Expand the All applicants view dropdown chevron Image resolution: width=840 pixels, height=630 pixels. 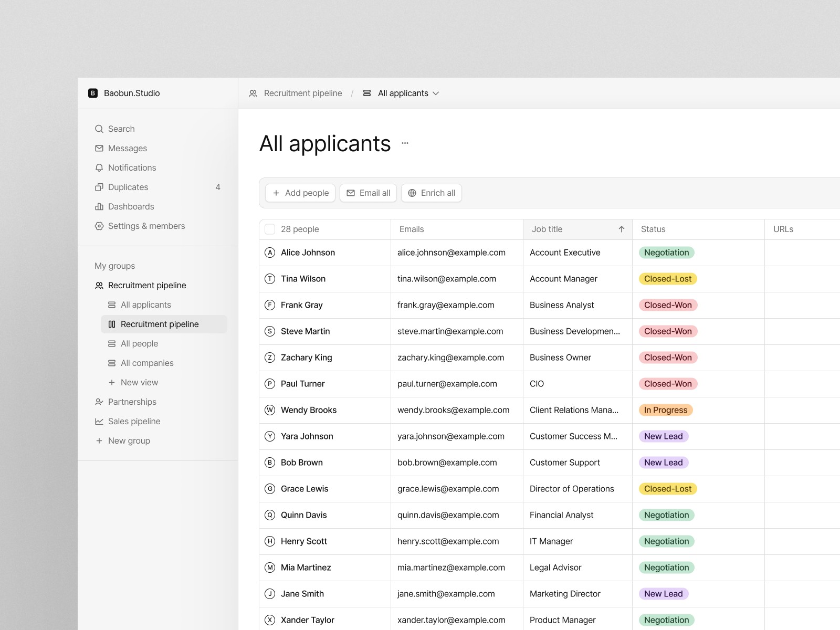436,93
